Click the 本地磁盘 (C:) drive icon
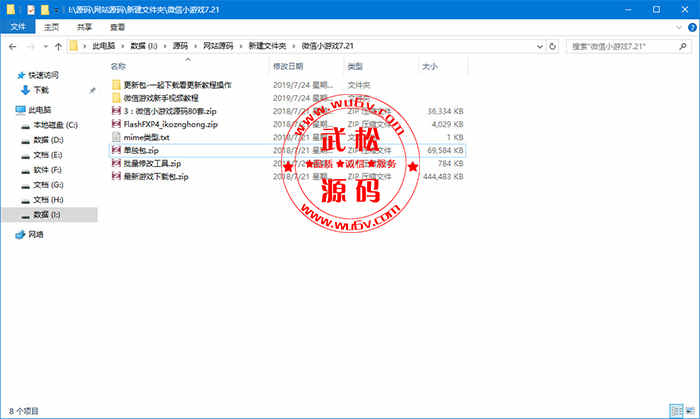 tap(26, 126)
